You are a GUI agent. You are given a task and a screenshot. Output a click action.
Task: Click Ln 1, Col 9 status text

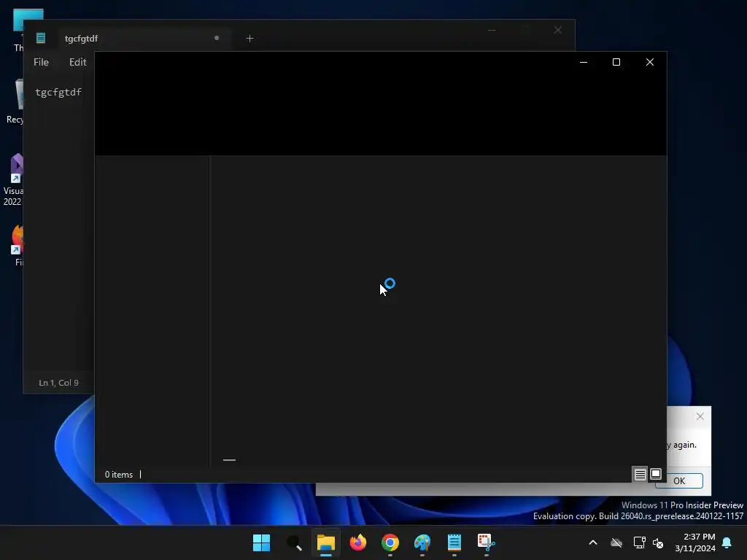(58, 383)
